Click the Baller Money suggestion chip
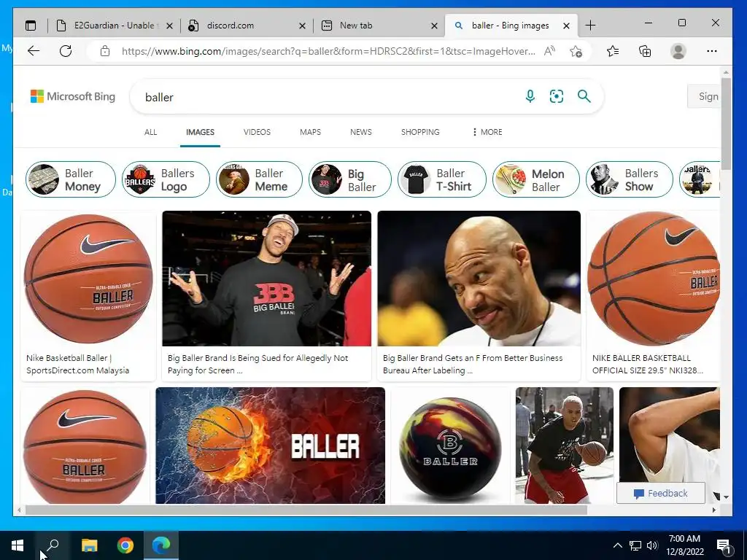The width and height of the screenshot is (747, 560). [x=71, y=179]
